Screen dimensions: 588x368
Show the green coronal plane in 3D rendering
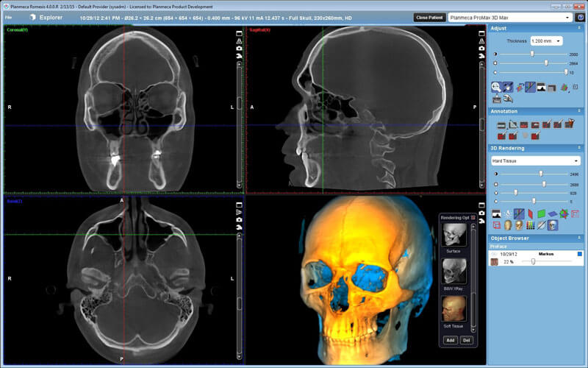point(541,214)
